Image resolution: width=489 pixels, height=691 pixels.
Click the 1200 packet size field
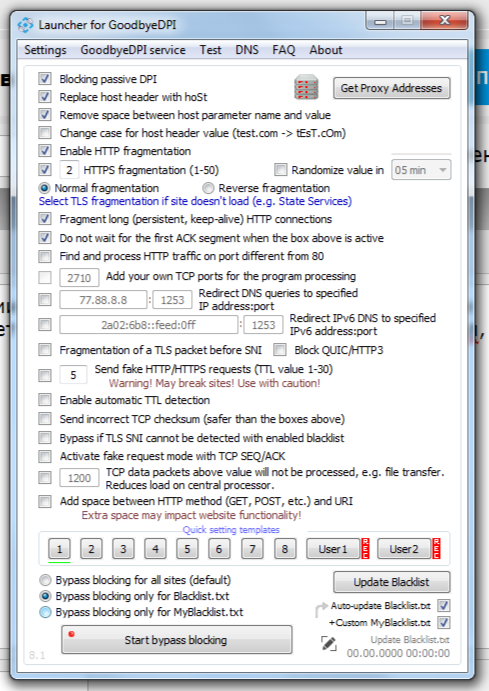[79, 478]
